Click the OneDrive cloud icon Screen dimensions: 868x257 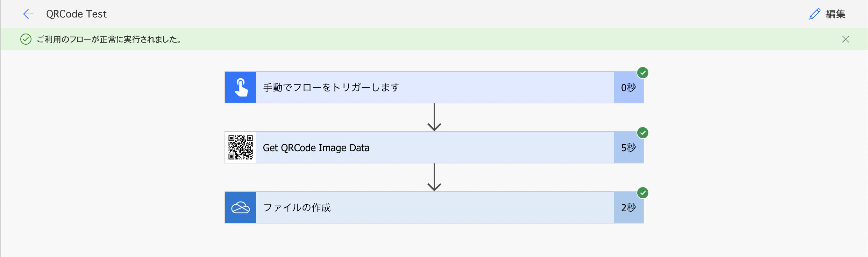[241, 207]
